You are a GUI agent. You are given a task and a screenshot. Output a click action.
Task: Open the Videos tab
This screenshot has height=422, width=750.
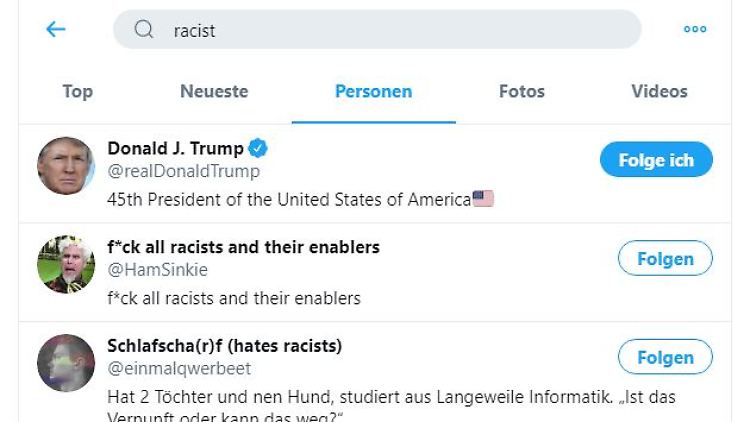pos(659,91)
